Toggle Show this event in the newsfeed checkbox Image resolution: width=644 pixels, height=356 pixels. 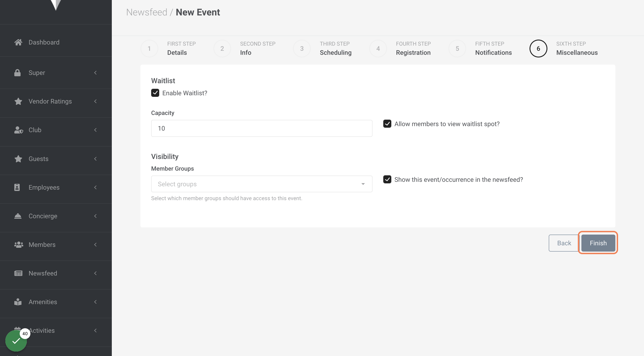387,180
